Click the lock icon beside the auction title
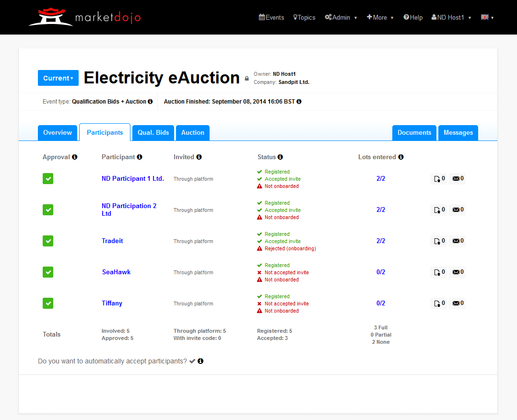Viewport: 517px width, 420px height. 246,78
